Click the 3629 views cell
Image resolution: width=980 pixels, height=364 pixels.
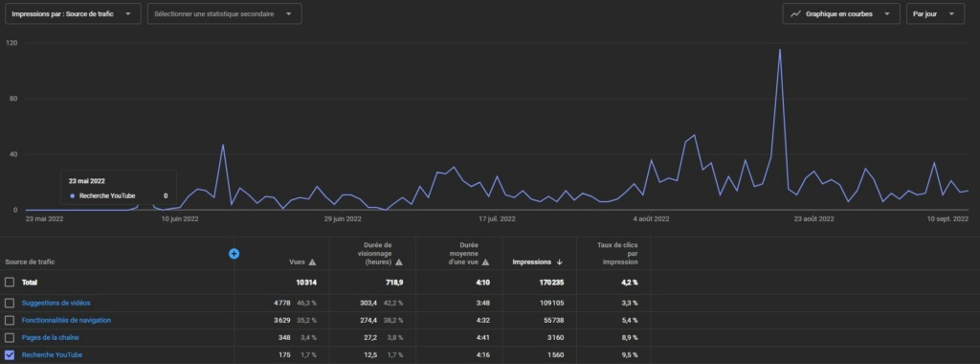[x=282, y=320]
